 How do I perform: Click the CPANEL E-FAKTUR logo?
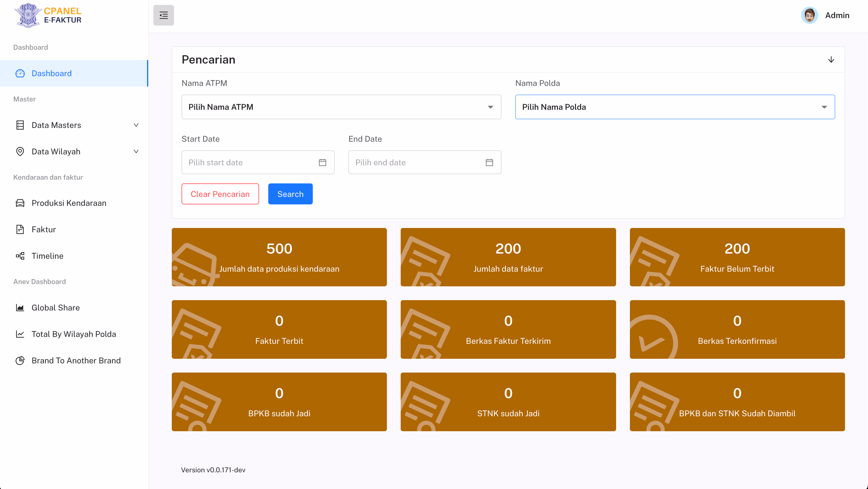(48, 15)
